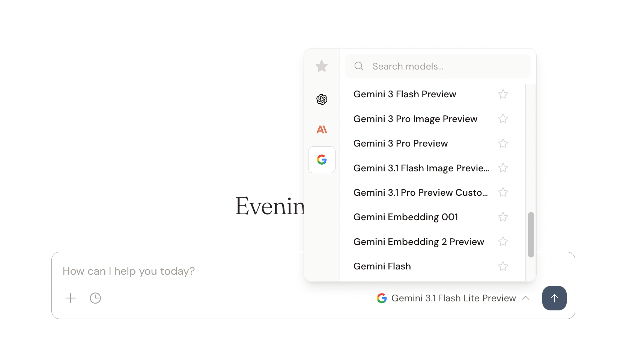Image resolution: width=644 pixels, height=360 pixels.
Task: Choose Gemini 3.1 Pro Preview Custom model
Action: click(x=420, y=193)
